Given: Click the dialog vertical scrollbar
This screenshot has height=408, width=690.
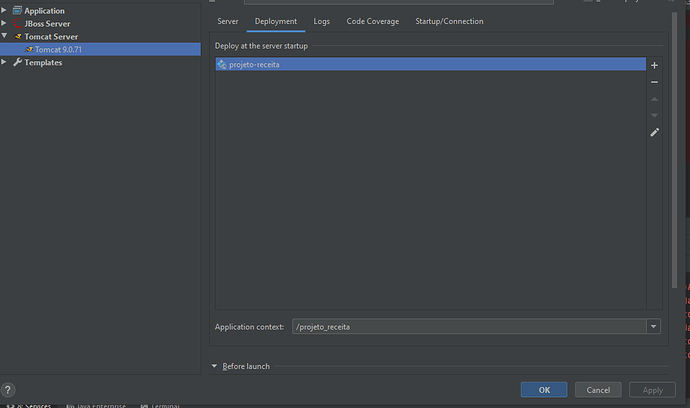Looking at the screenshot, I should click(x=674, y=150).
